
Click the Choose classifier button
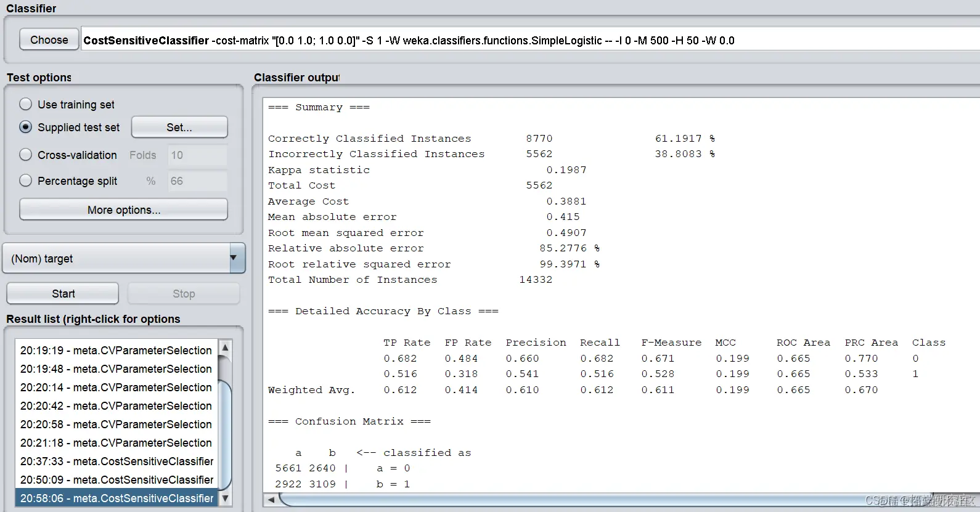(49, 40)
